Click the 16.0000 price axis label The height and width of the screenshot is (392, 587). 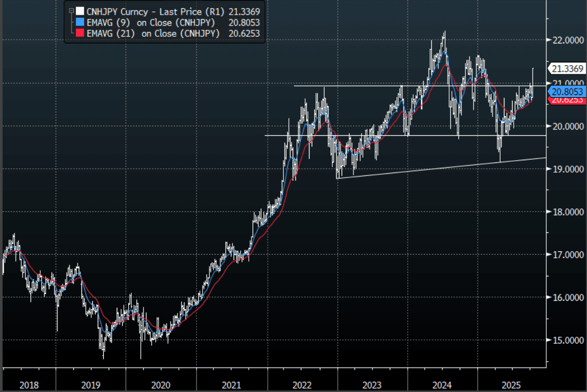click(x=568, y=298)
